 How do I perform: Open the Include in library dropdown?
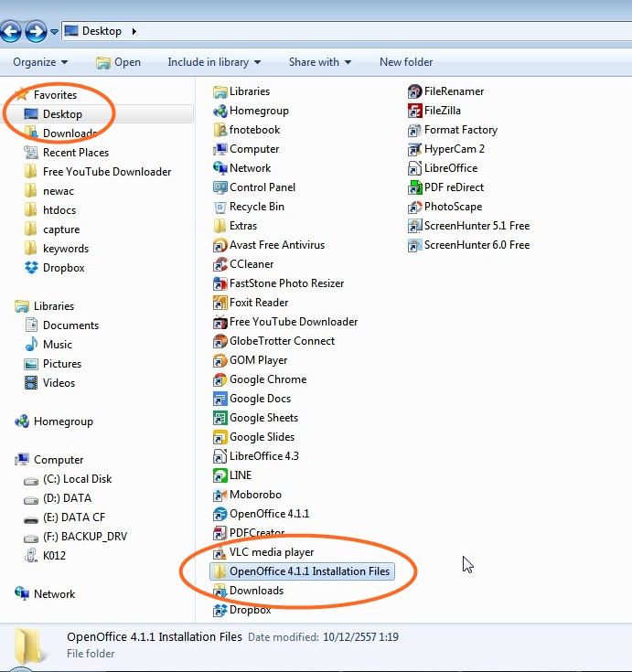[214, 62]
